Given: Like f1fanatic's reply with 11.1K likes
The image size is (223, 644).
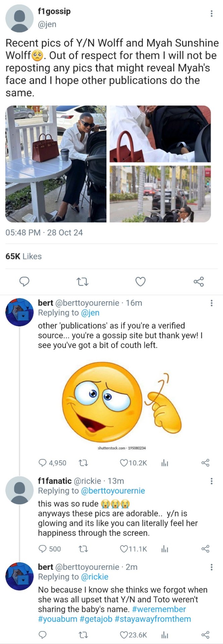Looking at the screenshot, I should 124,549.
